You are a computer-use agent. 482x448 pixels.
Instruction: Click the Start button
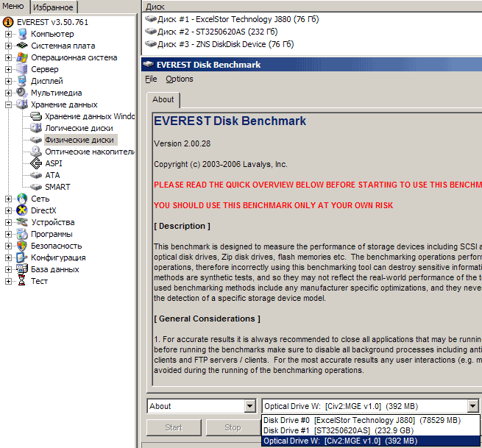(x=174, y=427)
